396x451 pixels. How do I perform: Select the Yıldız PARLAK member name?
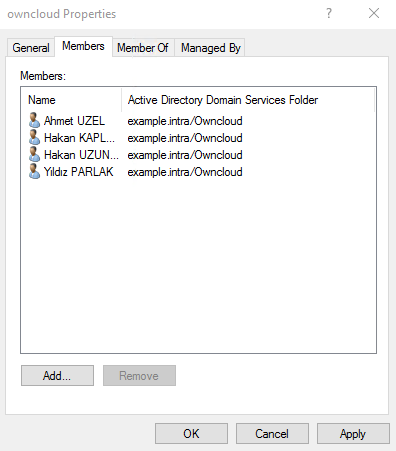point(79,172)
